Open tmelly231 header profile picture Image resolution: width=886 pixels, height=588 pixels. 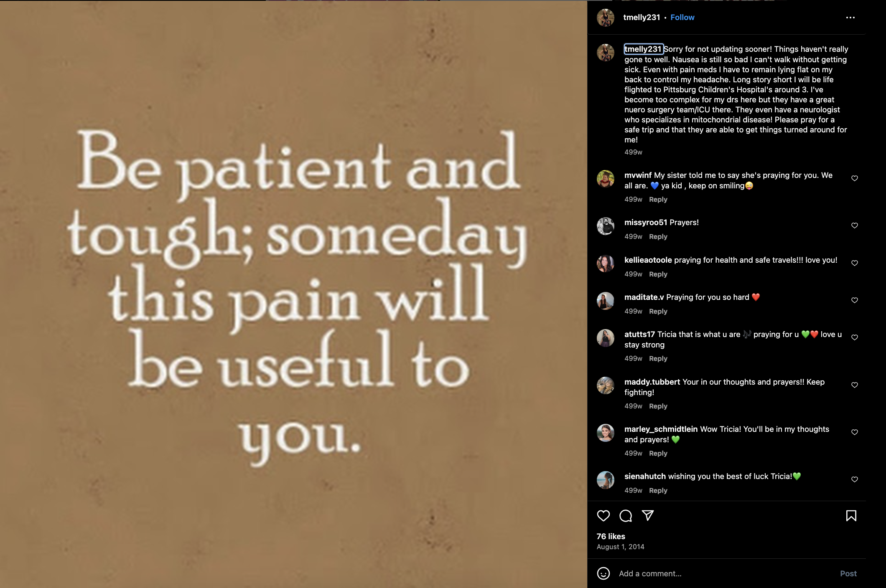click(605, 18)
